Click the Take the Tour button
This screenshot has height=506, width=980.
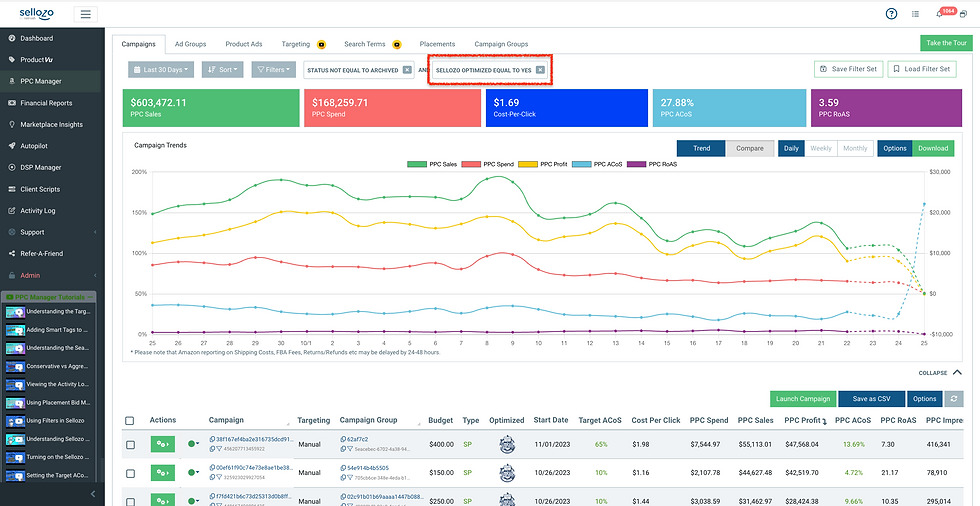click(946, 43)
